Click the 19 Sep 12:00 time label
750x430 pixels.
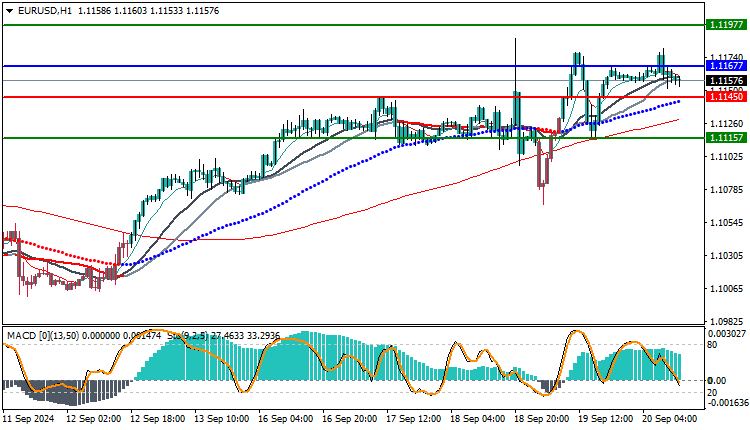tap(606, 419)
